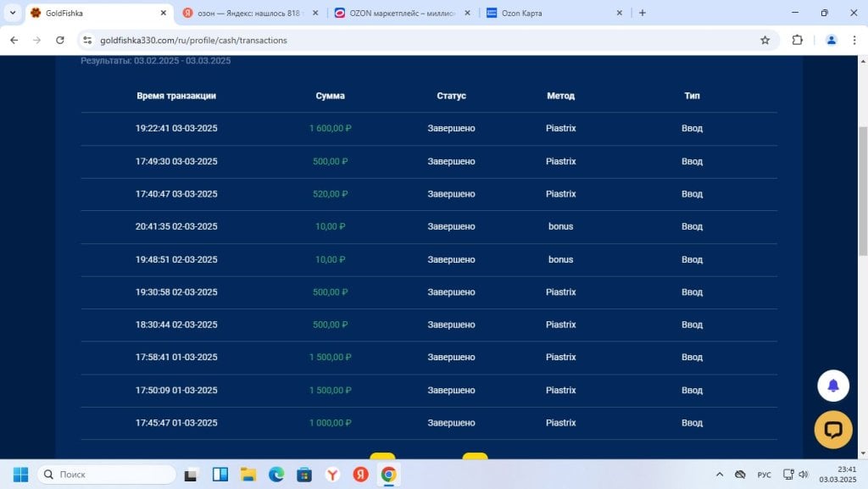Show hidden system tray icons
Viewport: 868px width, 489px height.
pos(719,474)
